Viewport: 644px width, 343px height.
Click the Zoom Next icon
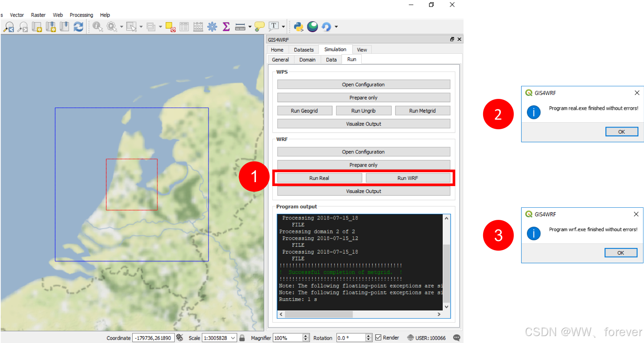23,27
